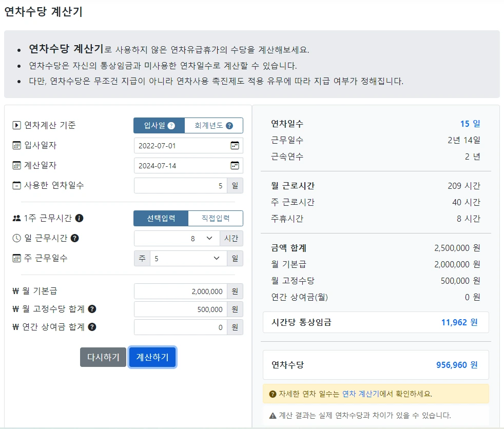
Task: Open the calendar picker for 입사일자
Action: [234, 145]
